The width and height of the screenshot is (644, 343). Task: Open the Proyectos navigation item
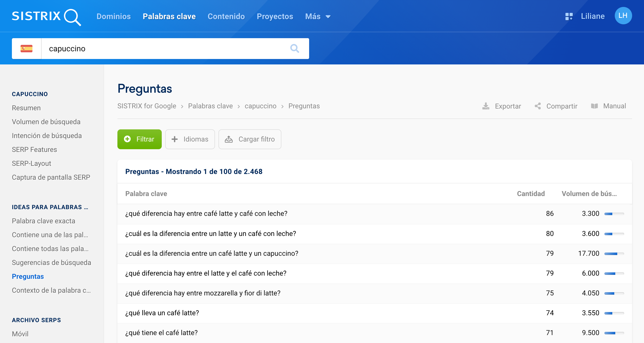(x=274, y=17)
